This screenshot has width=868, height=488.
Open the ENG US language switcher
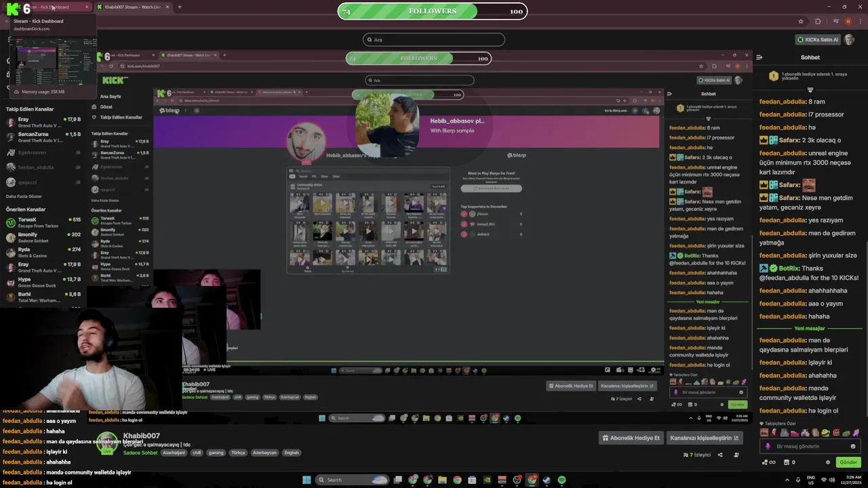pos(810,480)
